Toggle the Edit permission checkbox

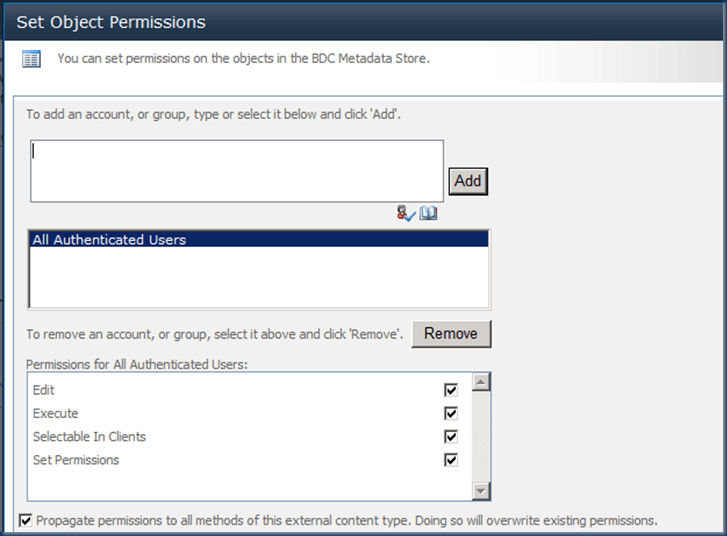pyautogui.click(x=451, y=390)
